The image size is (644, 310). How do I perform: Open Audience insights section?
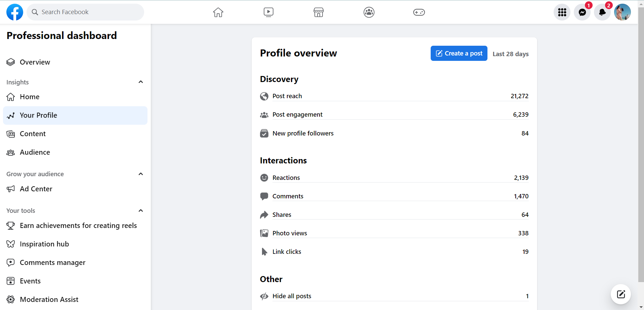(75, 152)
